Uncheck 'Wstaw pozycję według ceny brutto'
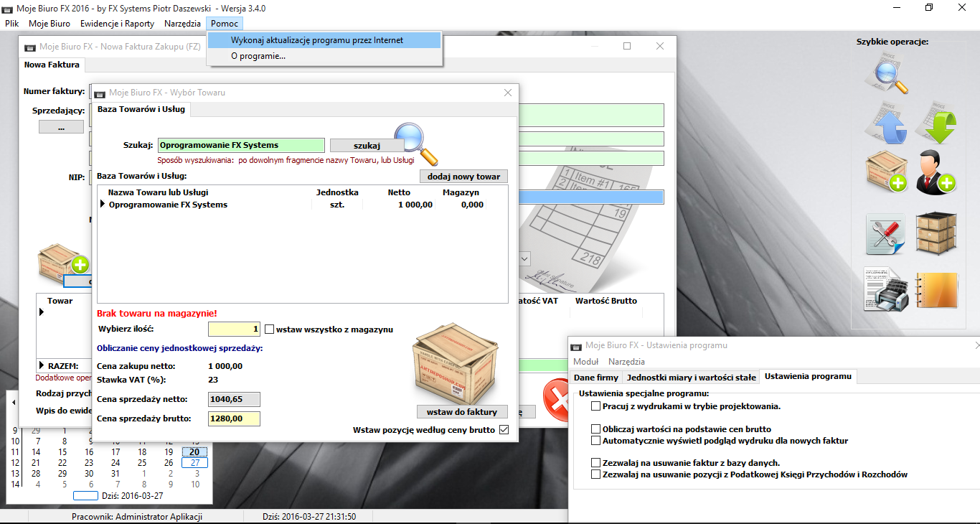The width and height of the screenshot is (980, 524). coord(504,430)
